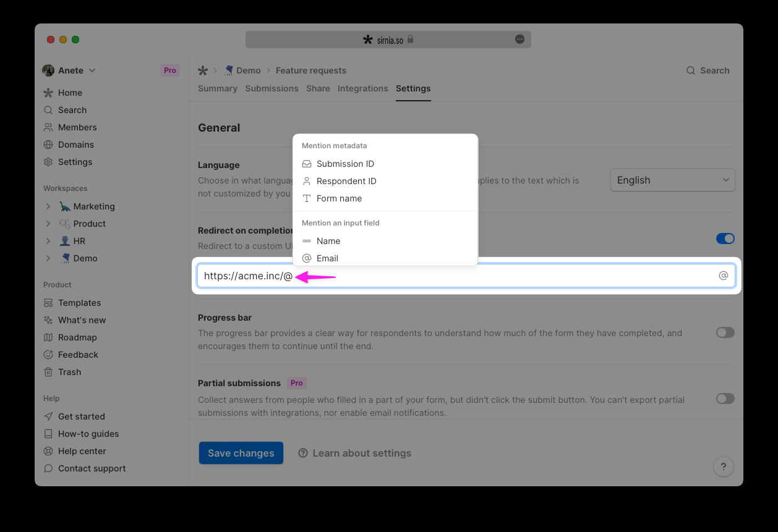Choose Form name mention option
The image size is (778, 532).
coord(385,198)
